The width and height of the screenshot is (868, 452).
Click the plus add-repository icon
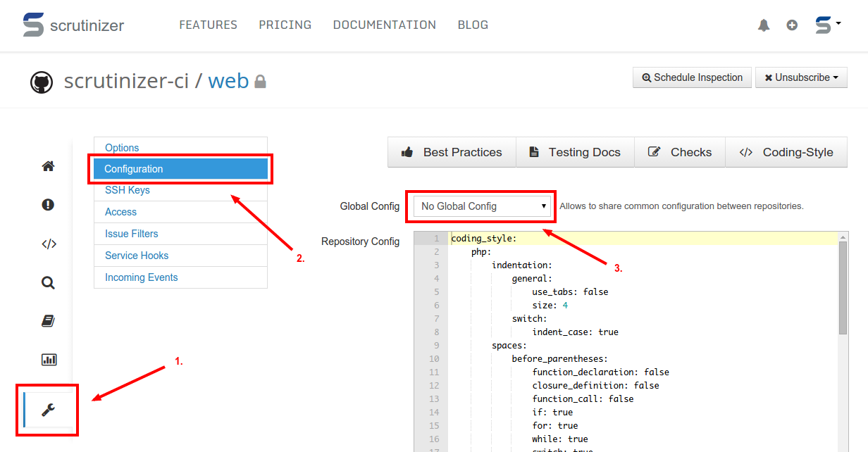[792, 25]
